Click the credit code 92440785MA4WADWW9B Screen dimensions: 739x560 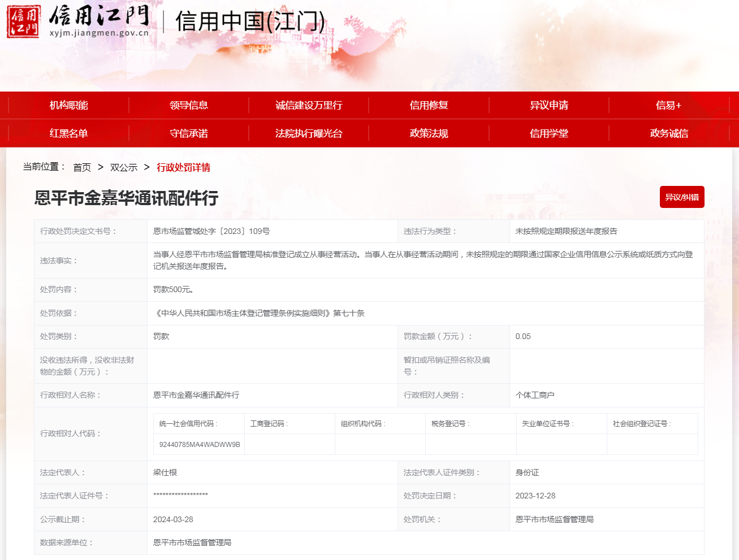coord(200,445)
